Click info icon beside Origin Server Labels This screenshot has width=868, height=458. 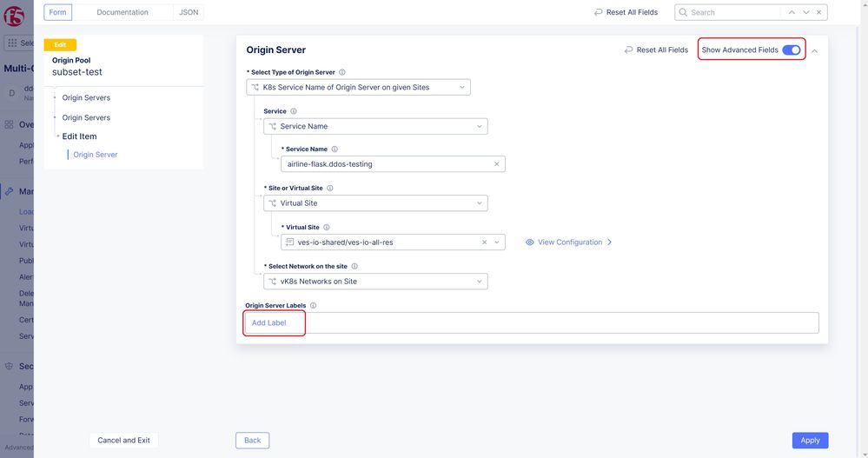(313, 306)
